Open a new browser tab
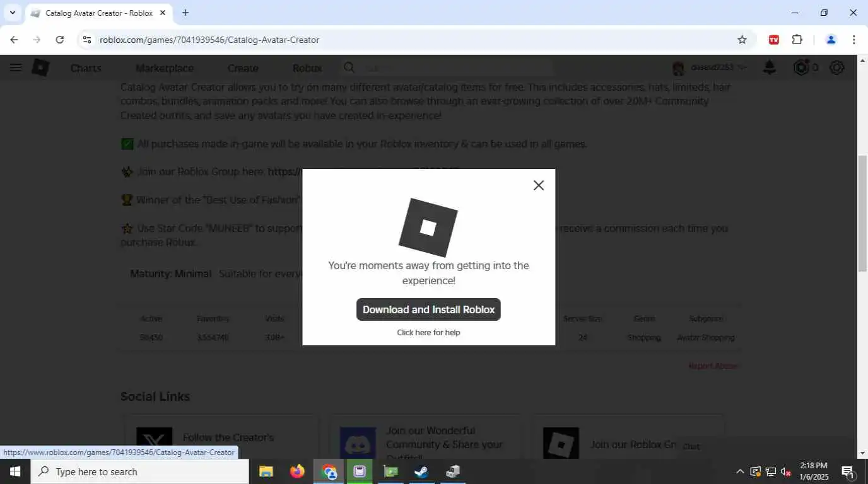Screen dimensions: 868x484 click(x=185, y=13)
